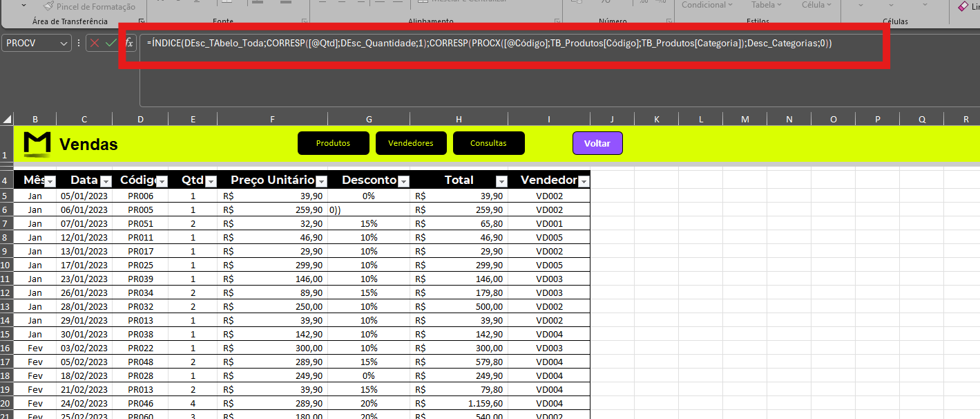This screenshot has height=419, width=980.
Task: Select VD001 vendor cell in row 7
Action: [x=549, y=223]
